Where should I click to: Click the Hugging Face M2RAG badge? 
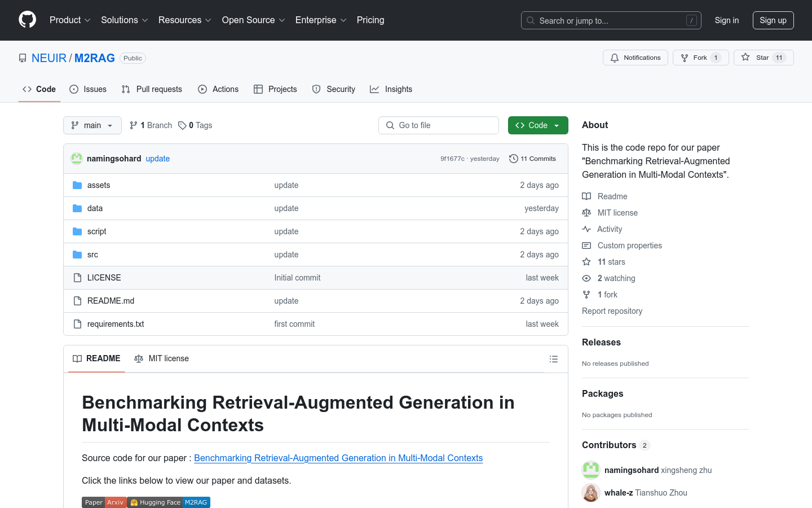coord(169,502)
